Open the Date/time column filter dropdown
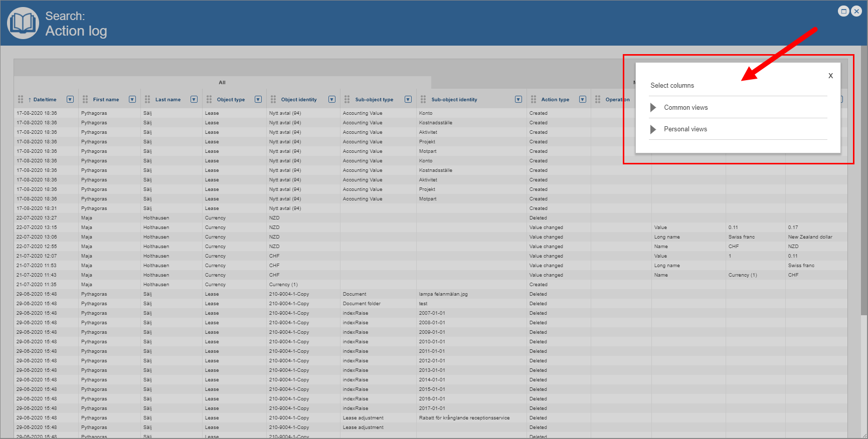This screenshot has width=868, height=439. tap(70, 99)
